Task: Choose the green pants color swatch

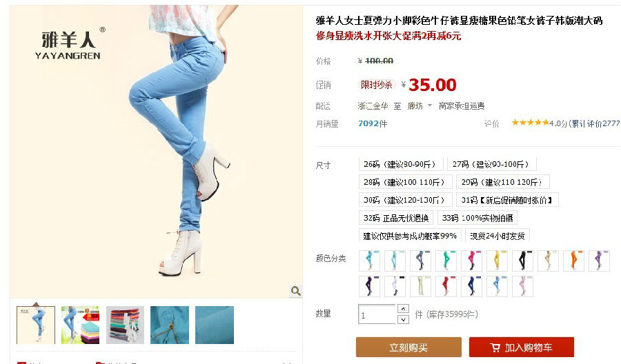Action: click(x=446, y=261)
